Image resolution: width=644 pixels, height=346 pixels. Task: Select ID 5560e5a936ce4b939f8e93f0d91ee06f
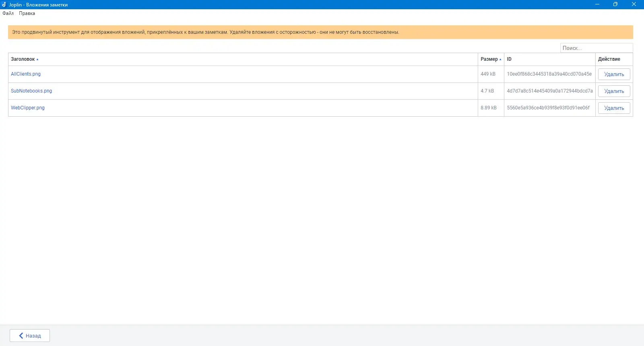[x=548, y=108]
